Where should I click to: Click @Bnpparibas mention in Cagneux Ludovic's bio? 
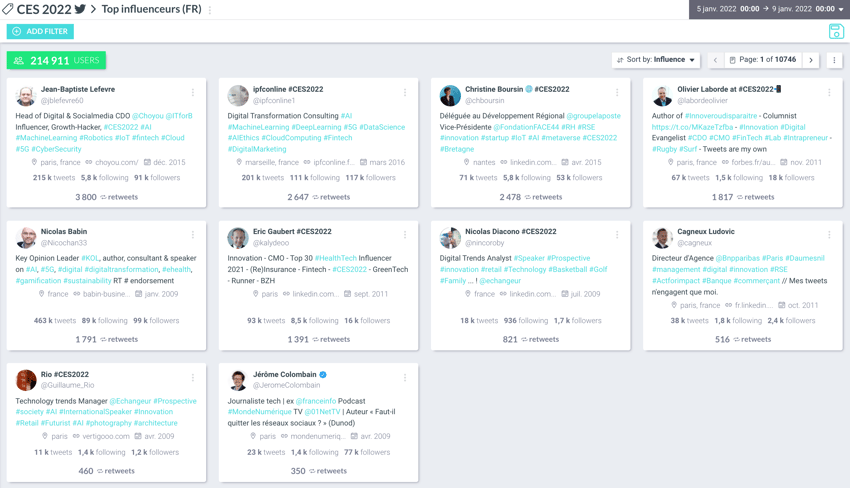coord(737,258)
